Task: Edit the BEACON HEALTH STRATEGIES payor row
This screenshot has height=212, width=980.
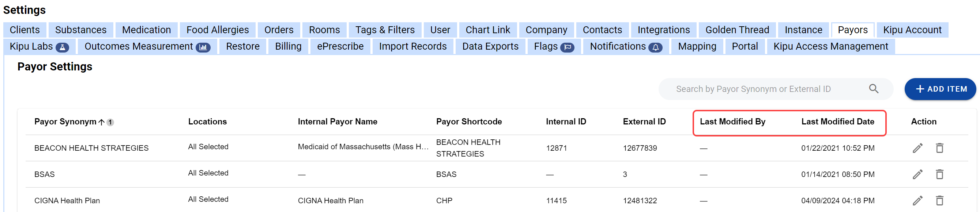Action: click(917, 148)
